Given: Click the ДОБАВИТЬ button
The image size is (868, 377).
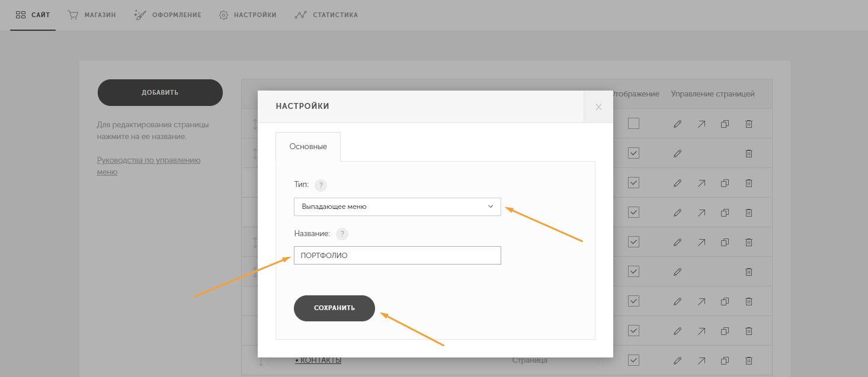Looking at the screenshot, I should click(160, 93).
